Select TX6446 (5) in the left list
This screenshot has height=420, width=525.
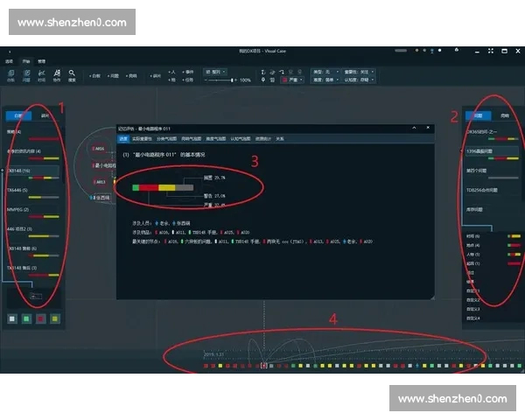(x=18, y=189)
